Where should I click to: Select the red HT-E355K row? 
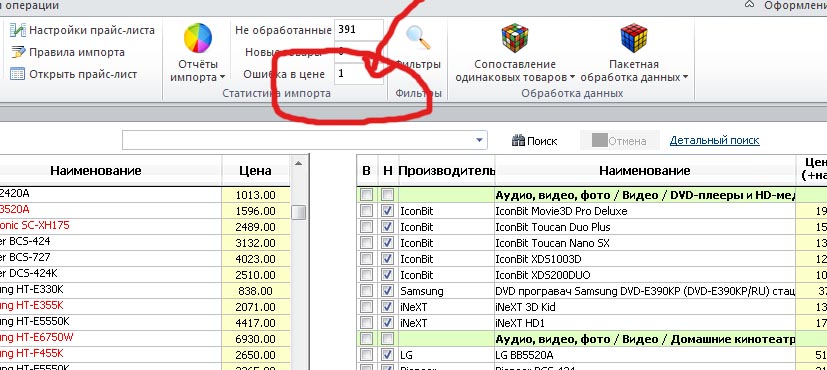pos(110,306)
